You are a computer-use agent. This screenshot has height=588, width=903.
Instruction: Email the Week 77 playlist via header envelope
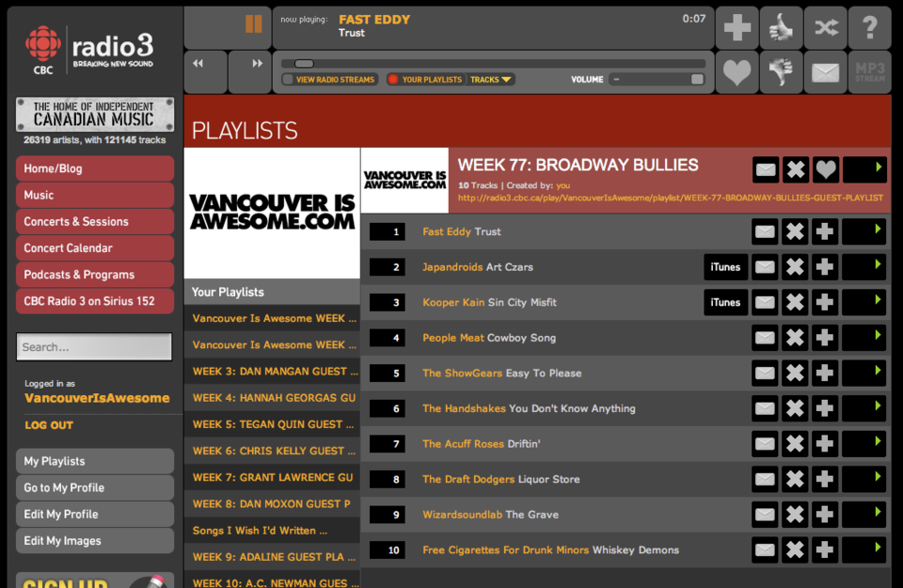click(x=766, y=169)
